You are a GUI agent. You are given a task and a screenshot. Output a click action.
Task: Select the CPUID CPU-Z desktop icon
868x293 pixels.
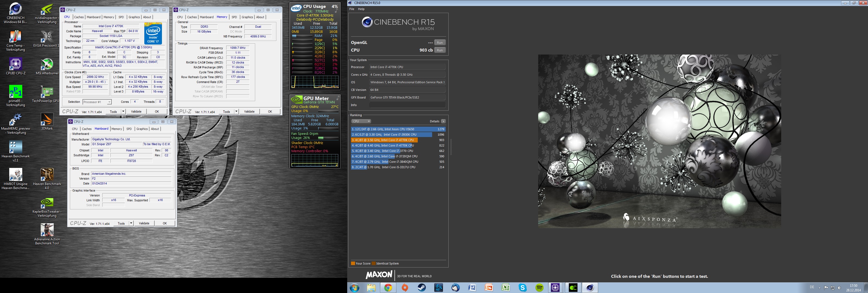(x=15, y=66)
